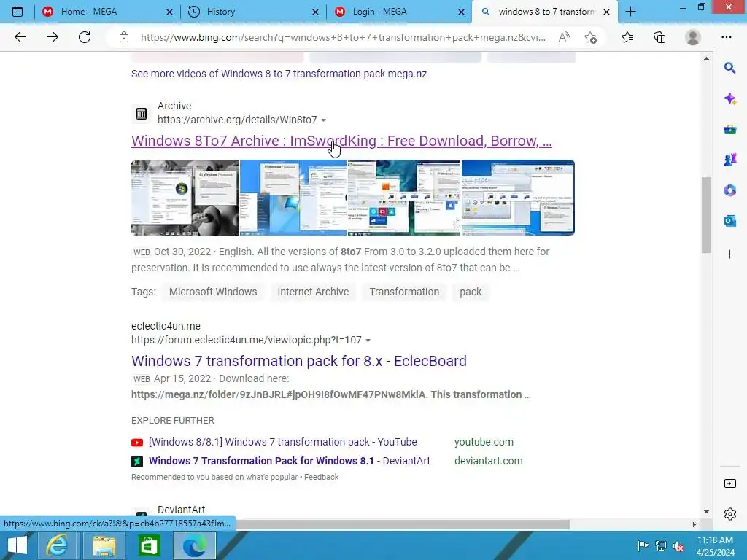747x560 pixels.
Task: Open the network tray icon
Action: point(661,545)
